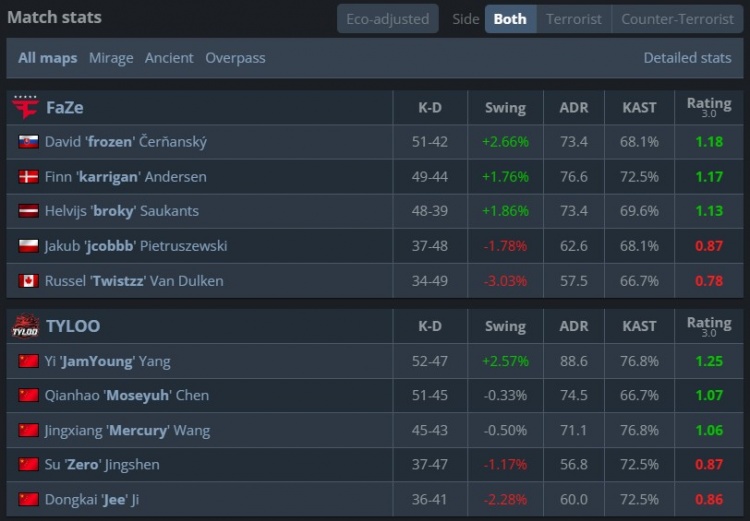
Task: Click the TYLOO team logo icon
Action: [25, 326]
